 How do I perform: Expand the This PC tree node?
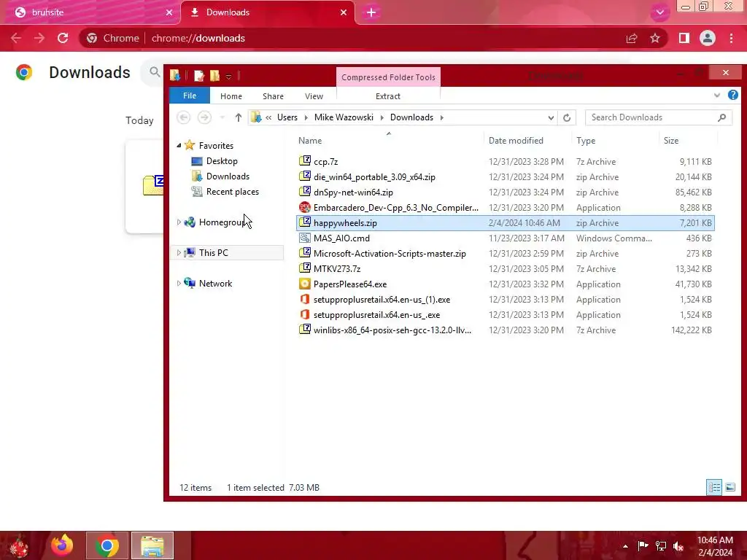179,252
